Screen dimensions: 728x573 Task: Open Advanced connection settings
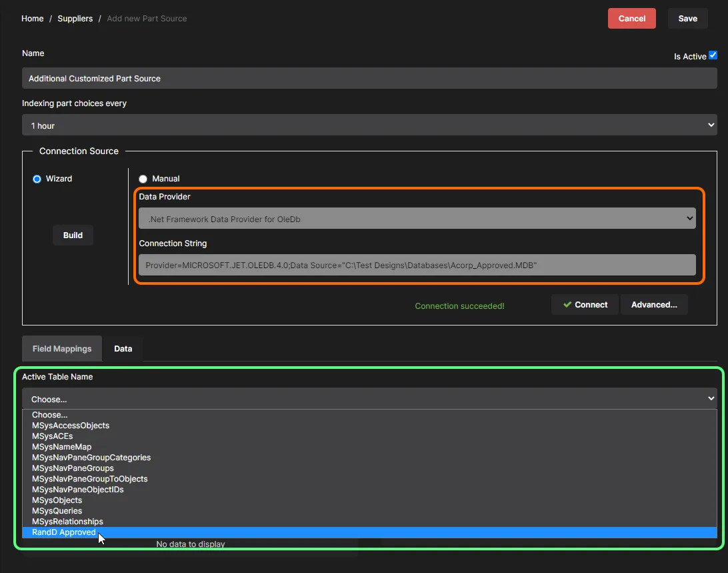[x=654, y=305]
